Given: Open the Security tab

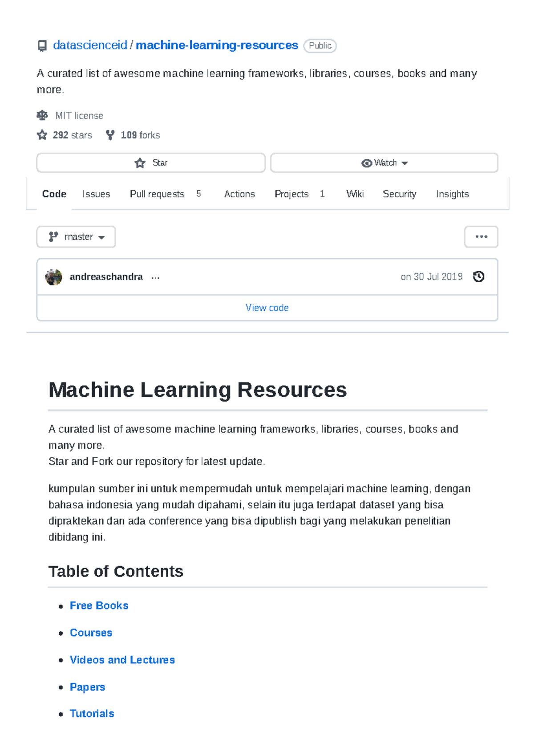Looking at the screenshot, I should click(400, 194).
